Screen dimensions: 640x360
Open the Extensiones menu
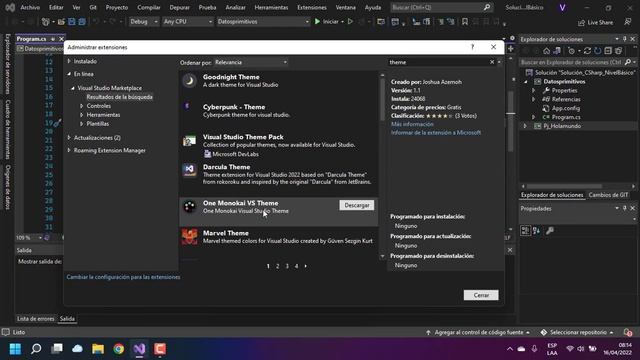[x=312, y=7]
